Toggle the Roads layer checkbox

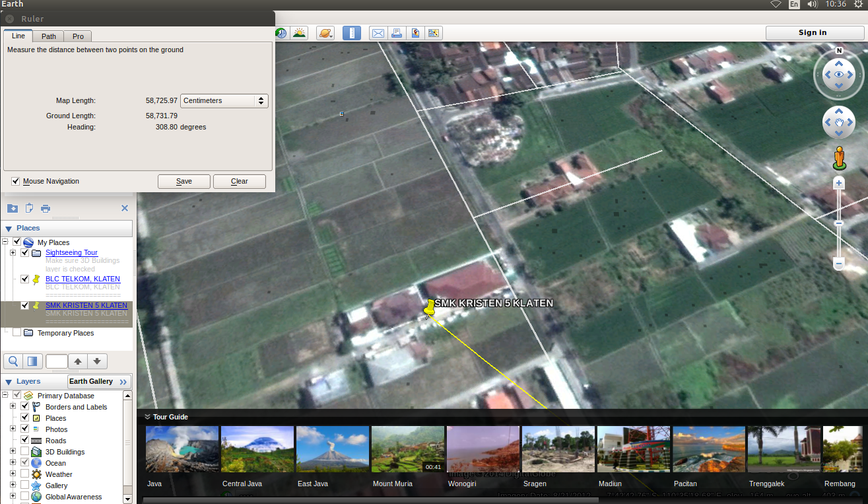[x=24, y=440]
